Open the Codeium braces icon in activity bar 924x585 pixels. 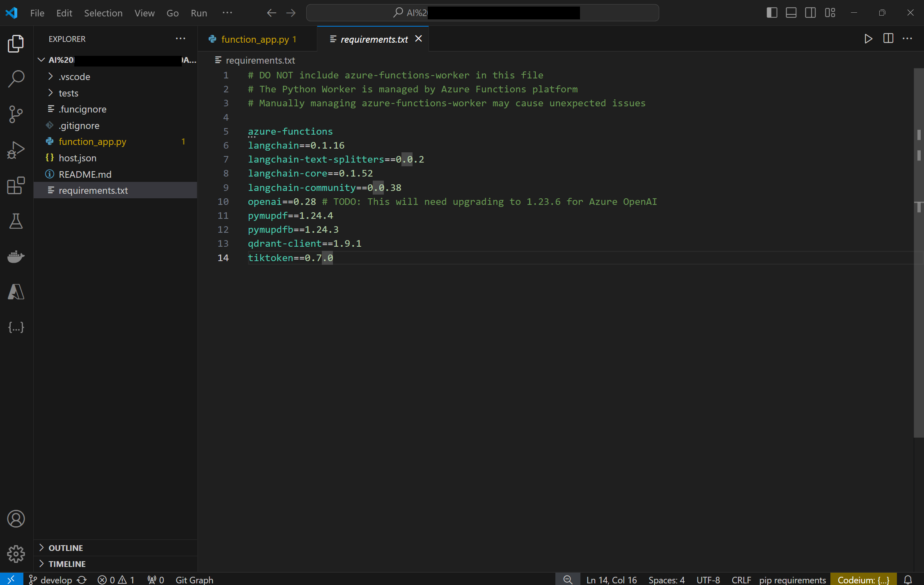(x=16, y=327)
